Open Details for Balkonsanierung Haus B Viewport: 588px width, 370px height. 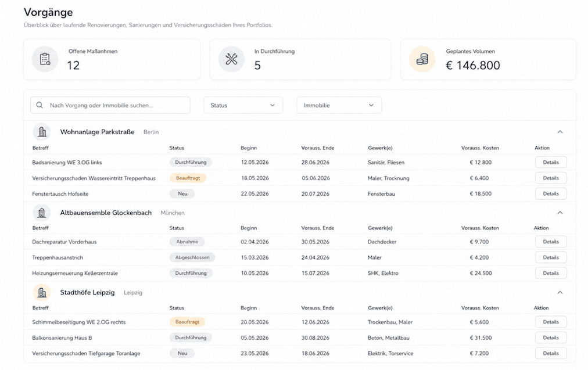click(x=551, y=337)
